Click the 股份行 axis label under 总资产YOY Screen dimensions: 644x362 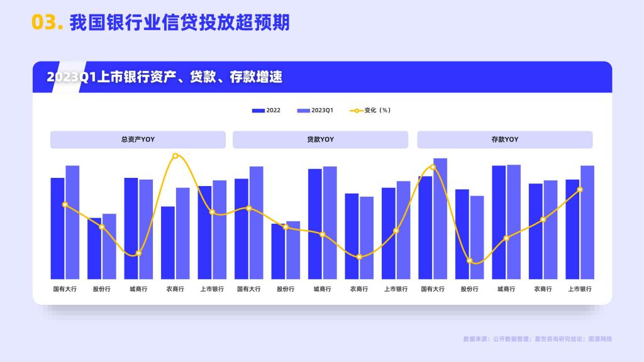pyautogui.click(x=101, y=289)
